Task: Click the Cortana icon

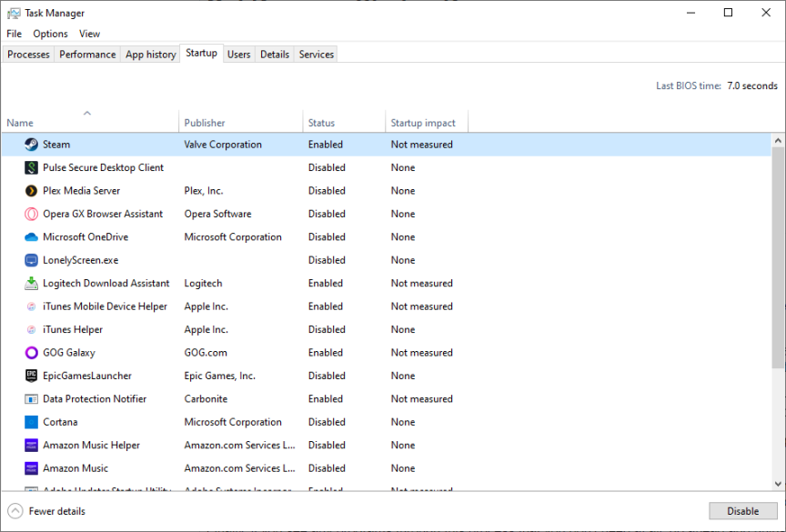Action: pos(31,422)
